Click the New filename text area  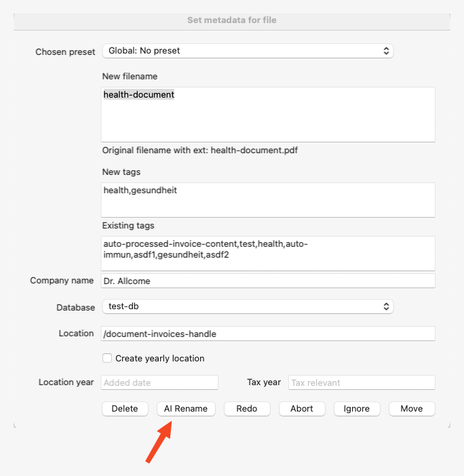[x=268, y=115]
